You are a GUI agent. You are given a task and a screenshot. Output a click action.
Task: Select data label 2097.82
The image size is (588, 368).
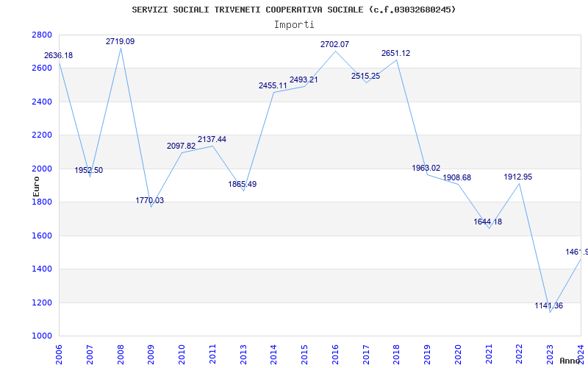[x=181, y=146]
